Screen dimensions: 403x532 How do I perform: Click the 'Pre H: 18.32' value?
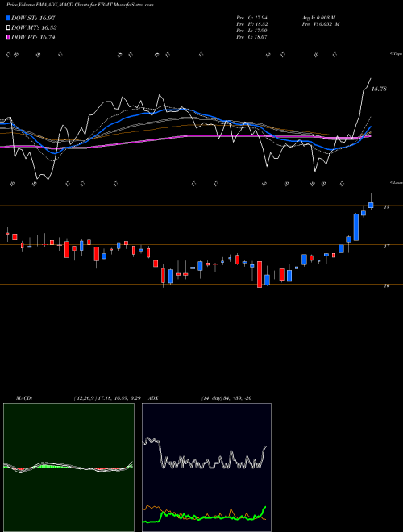[252, 23]
